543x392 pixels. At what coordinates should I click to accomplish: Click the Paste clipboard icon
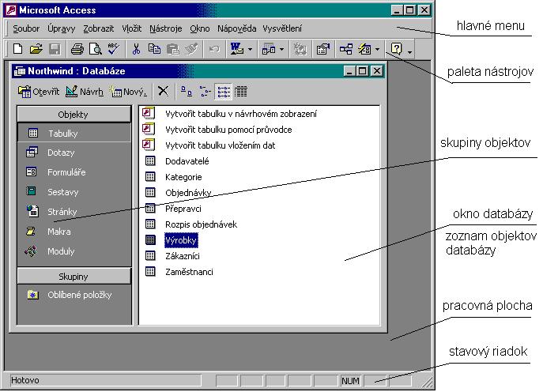[x=172, y=49]
